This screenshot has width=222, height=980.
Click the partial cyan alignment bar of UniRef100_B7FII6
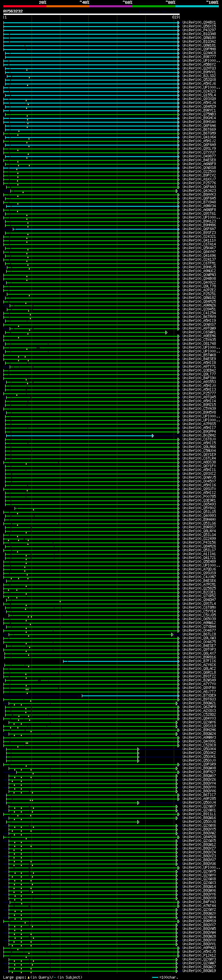tap(121, 662)
